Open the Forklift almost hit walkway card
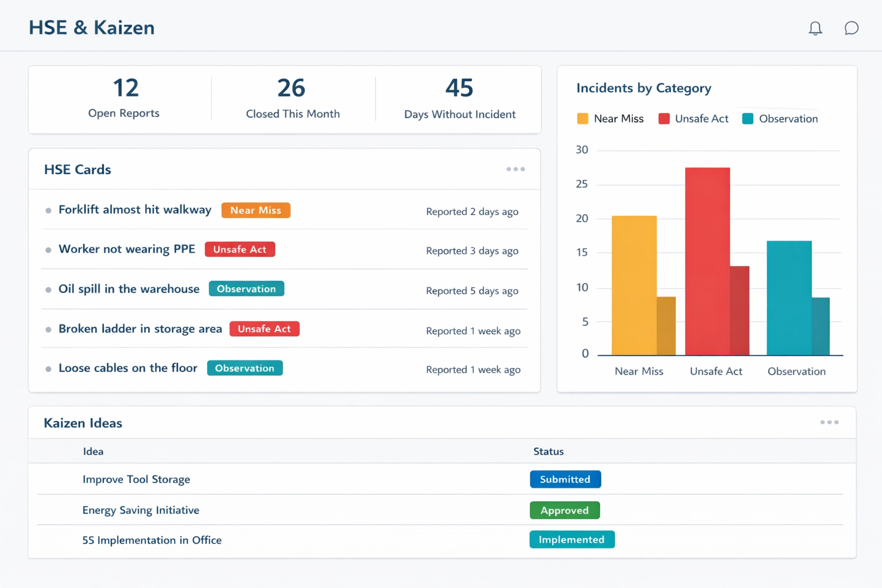The height and width of the screenshot is (588, 882). (x=135, y=210)
